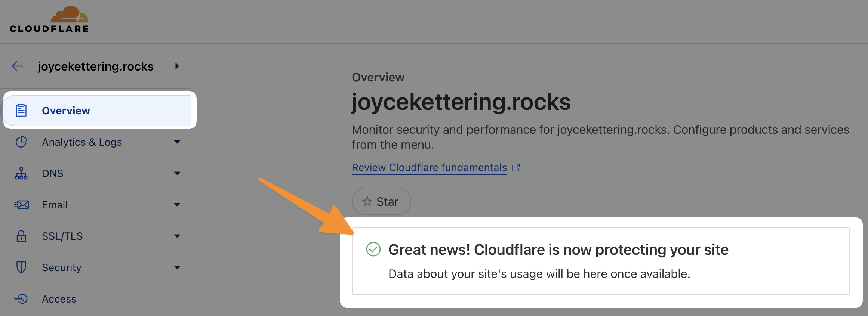The image size is (868, 316).
Task: Click the Star button
Action: point(381,201)
